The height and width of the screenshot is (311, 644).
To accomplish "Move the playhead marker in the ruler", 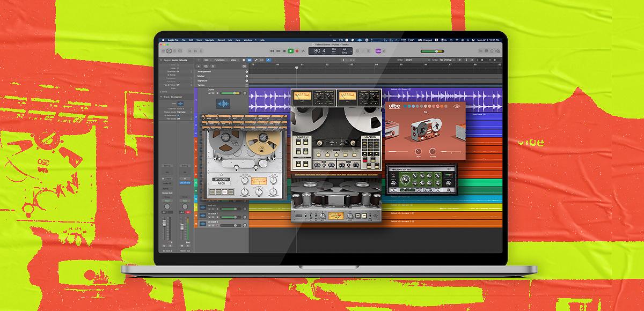I will [x=296, y=68].
